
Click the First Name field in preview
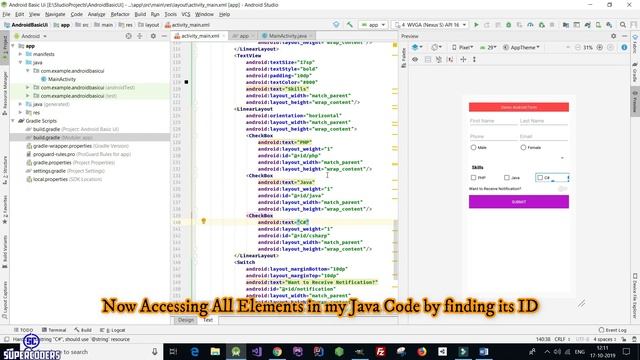pyautogui.click(x=493, y=121)
